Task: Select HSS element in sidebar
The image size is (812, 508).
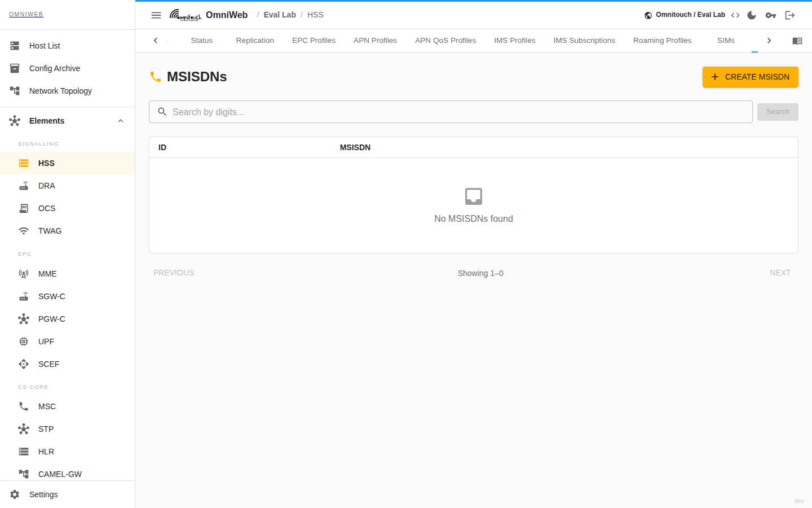Action: 68,163
